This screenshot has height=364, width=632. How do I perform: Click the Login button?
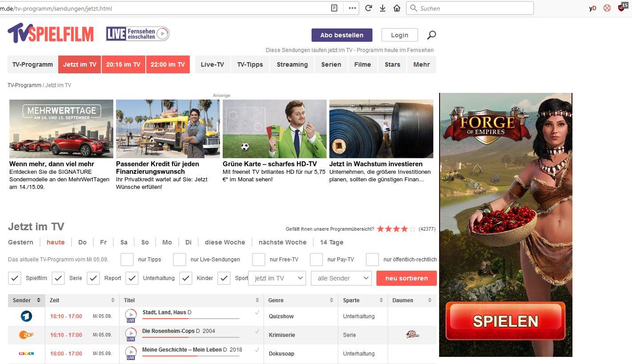[400, 35]
